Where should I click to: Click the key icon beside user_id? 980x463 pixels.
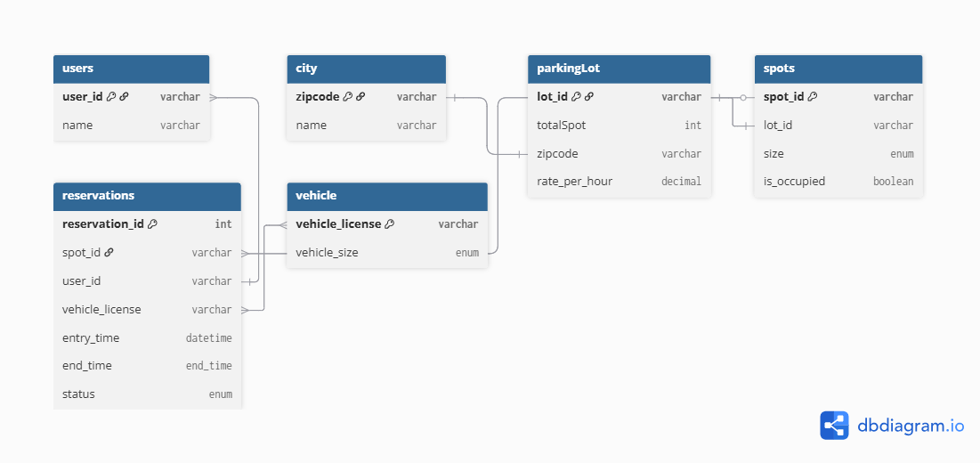click(x=111, y=97)
